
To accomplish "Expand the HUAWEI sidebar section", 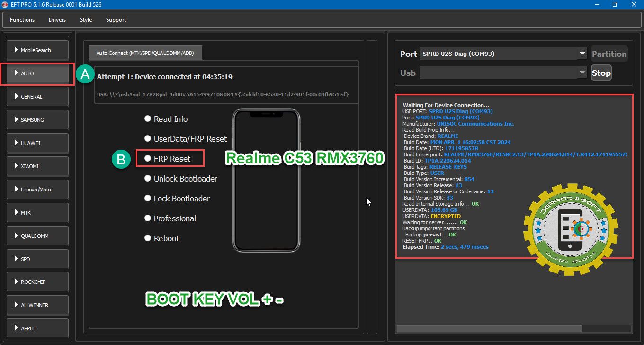I will click(38, 143).
